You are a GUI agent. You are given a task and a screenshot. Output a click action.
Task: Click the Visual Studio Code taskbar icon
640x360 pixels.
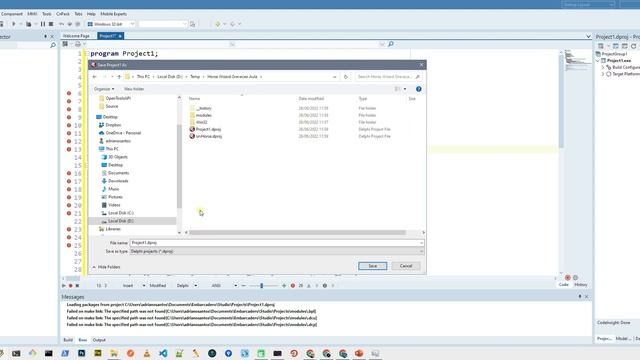tap(163, 353)
